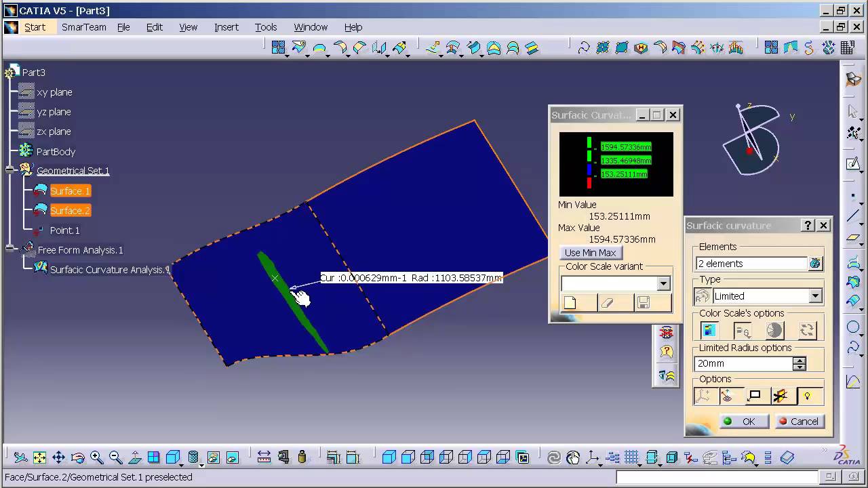
Task: Click the Measure Between icon
Action: (264, 457)
